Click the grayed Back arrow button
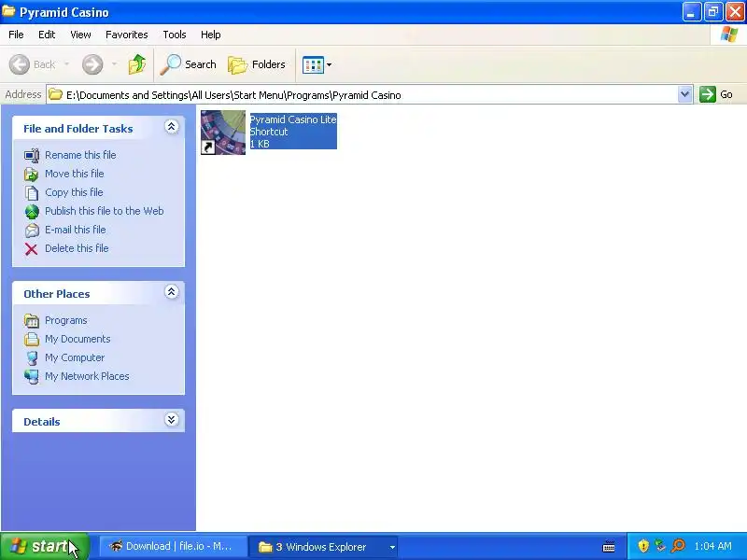 coord(20,64)
